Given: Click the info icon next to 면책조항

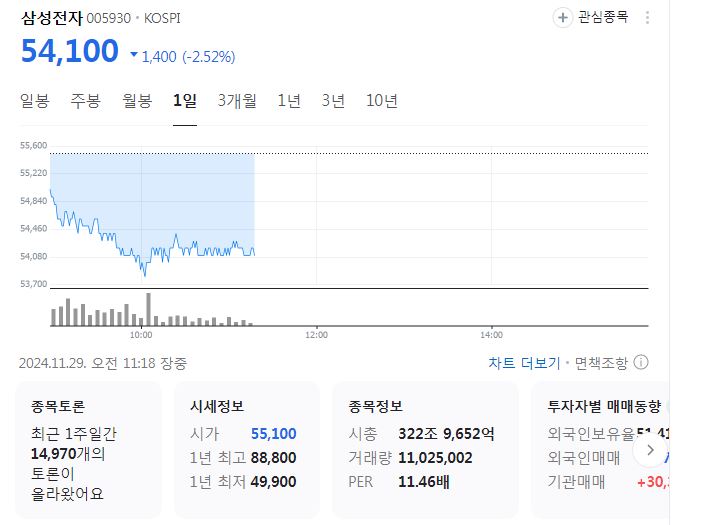Looking at the screenshot, I should [641, 362].
